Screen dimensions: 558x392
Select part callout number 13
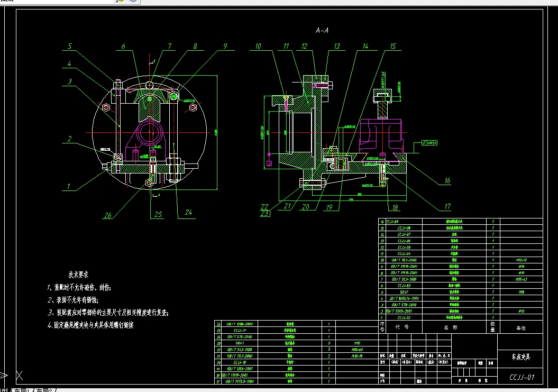coord(337,46)
